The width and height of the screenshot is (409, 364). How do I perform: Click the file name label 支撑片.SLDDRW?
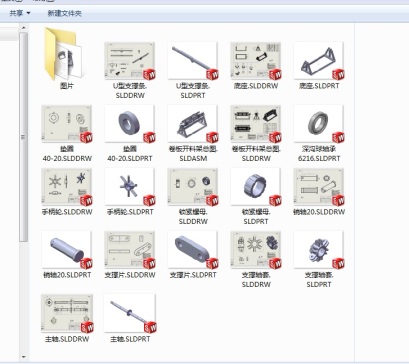(130, 275)
